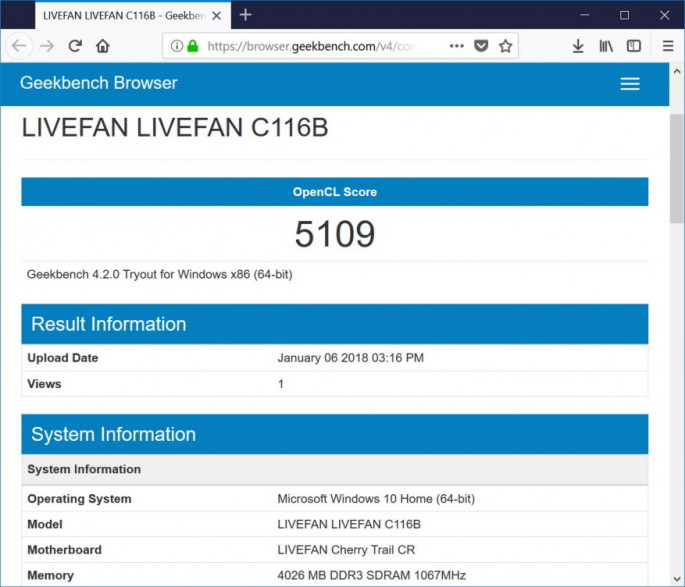685x587 pixels.
Task: Click the green secure connection padlock
Action: click(x=193, y=45)
